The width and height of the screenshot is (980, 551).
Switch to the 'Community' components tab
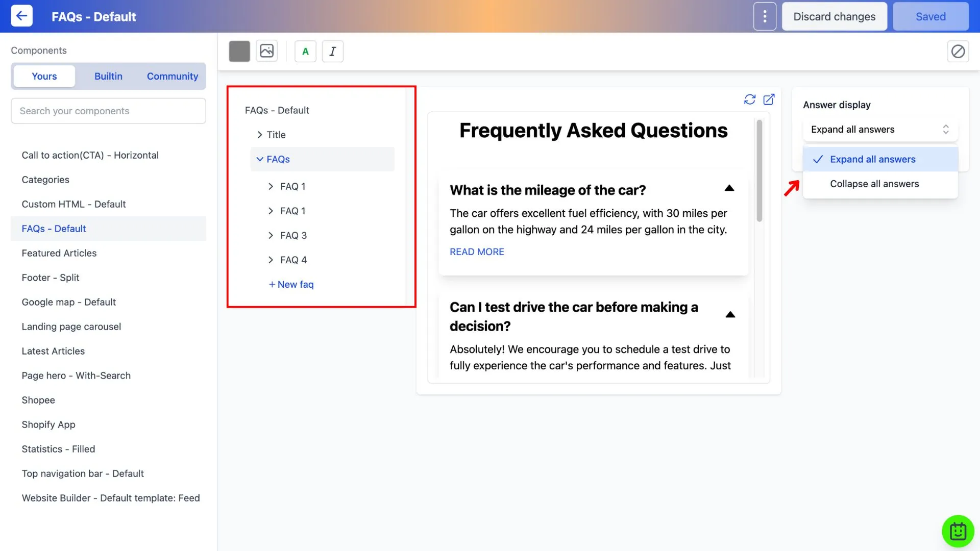coord(173,76)
